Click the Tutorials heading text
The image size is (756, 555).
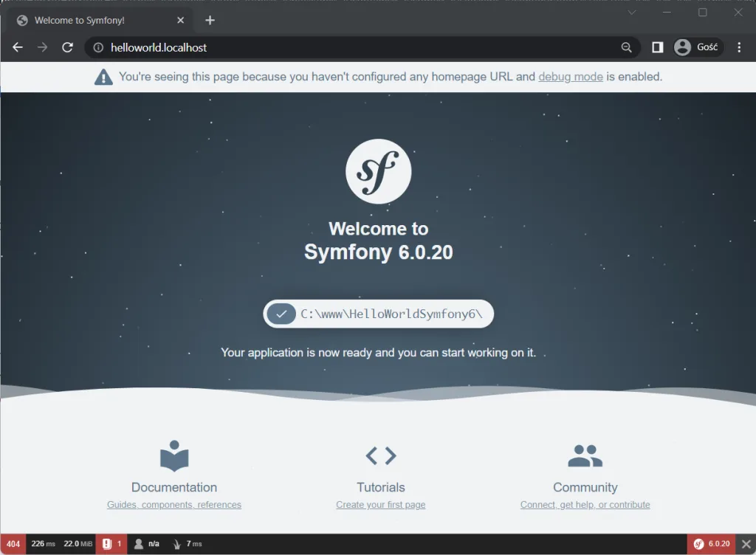click(381, 487)
